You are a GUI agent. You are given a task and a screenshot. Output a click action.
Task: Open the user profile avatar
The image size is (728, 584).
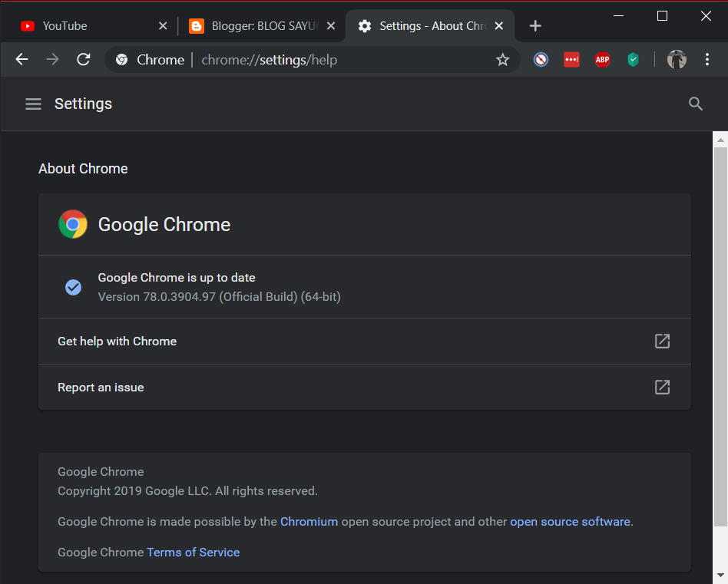tap(677, 60)
